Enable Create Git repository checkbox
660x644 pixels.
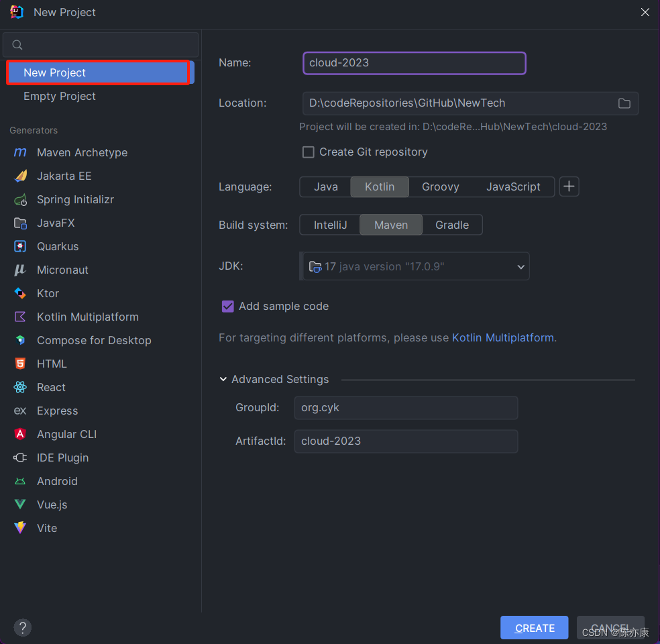click(309, 152)
